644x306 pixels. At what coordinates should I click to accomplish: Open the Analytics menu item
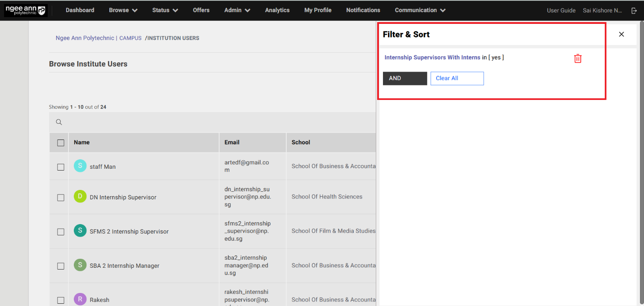[277, 10]
